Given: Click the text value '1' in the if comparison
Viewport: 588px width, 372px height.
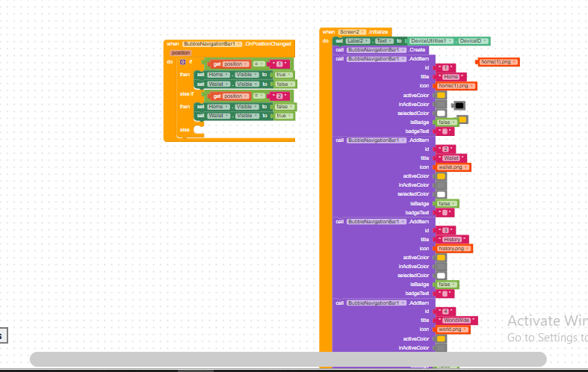Looking at the screenshot, I should (279, 64).
